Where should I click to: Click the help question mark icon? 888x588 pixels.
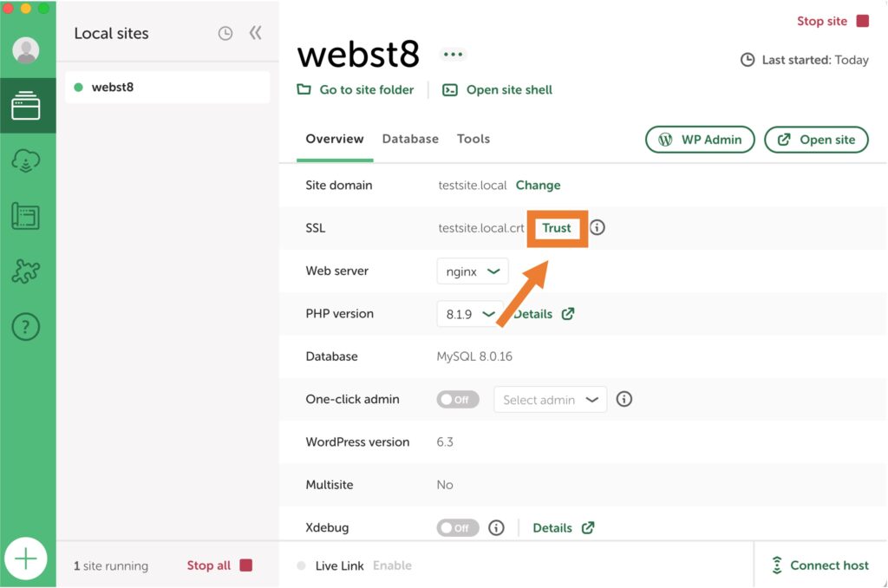[29, 328]
